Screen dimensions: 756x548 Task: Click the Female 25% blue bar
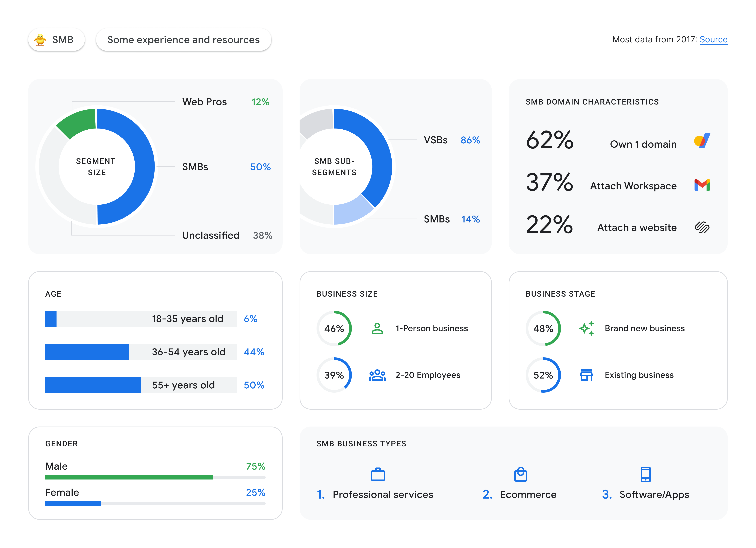(x=73, y=504)
